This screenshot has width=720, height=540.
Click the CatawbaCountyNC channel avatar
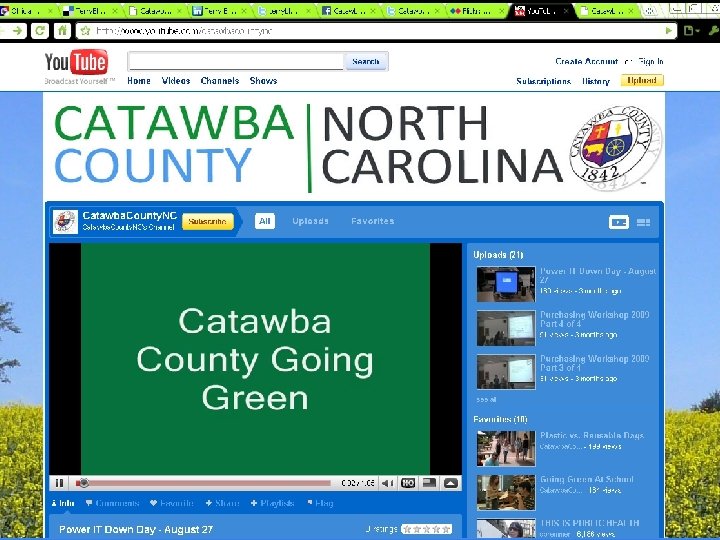pos(65,221)
